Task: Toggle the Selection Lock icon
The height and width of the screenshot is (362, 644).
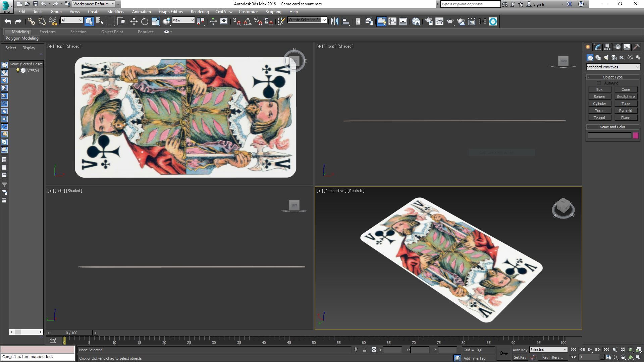Action: (365, 350)
